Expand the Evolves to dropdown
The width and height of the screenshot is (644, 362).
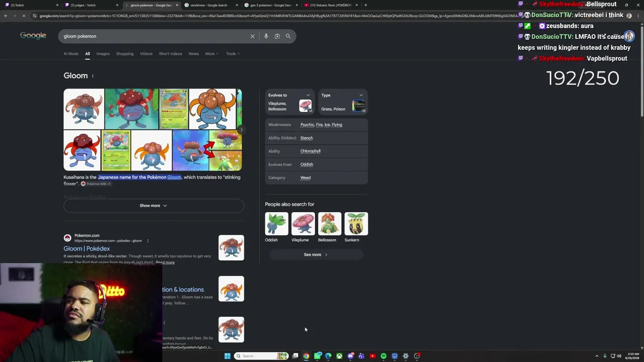[308, 95]
